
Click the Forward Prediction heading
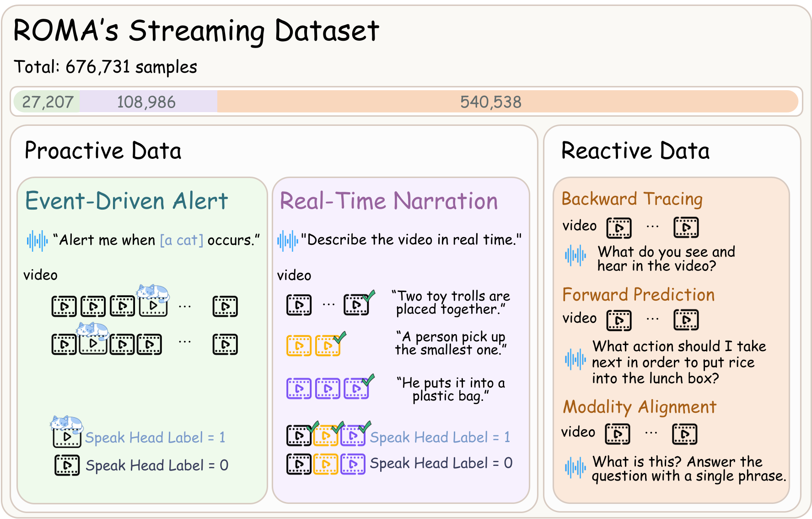(638, 295)
